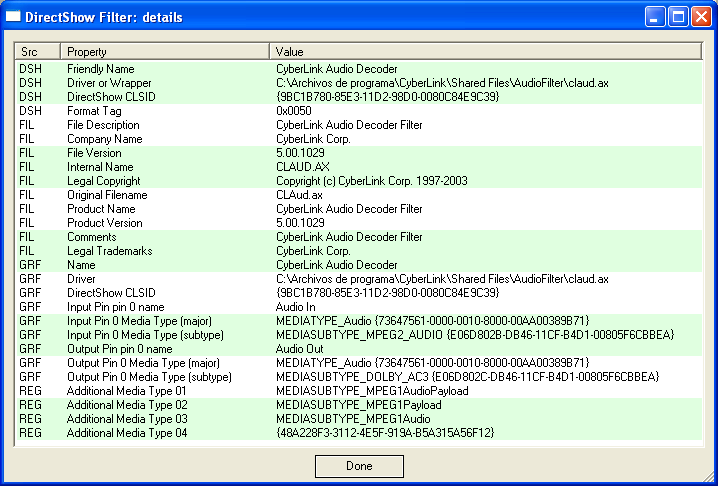Select the GRF Name property
Image resolution: width=718 pixels, height=486 pixels.
[x=81, y=265]
